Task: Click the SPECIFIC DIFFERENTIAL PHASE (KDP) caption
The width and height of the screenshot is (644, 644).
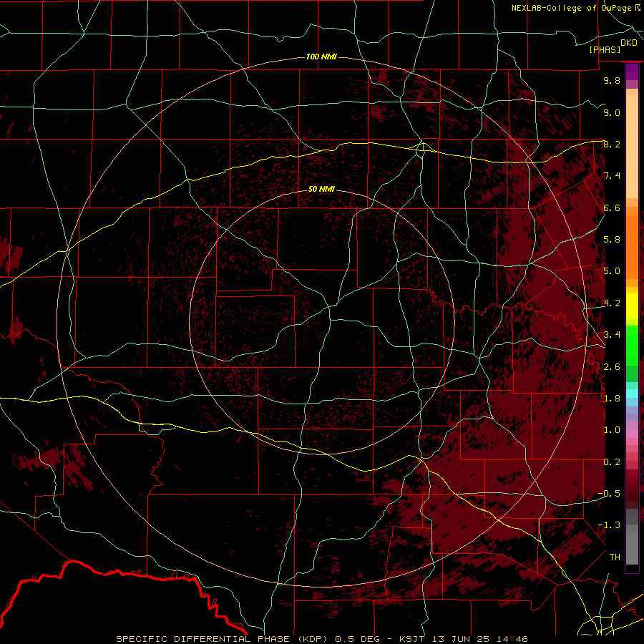Action: point(222,639)
